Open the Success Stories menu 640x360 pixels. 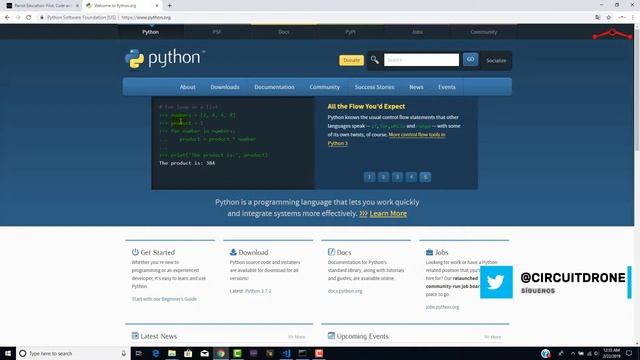coord(374,87)
